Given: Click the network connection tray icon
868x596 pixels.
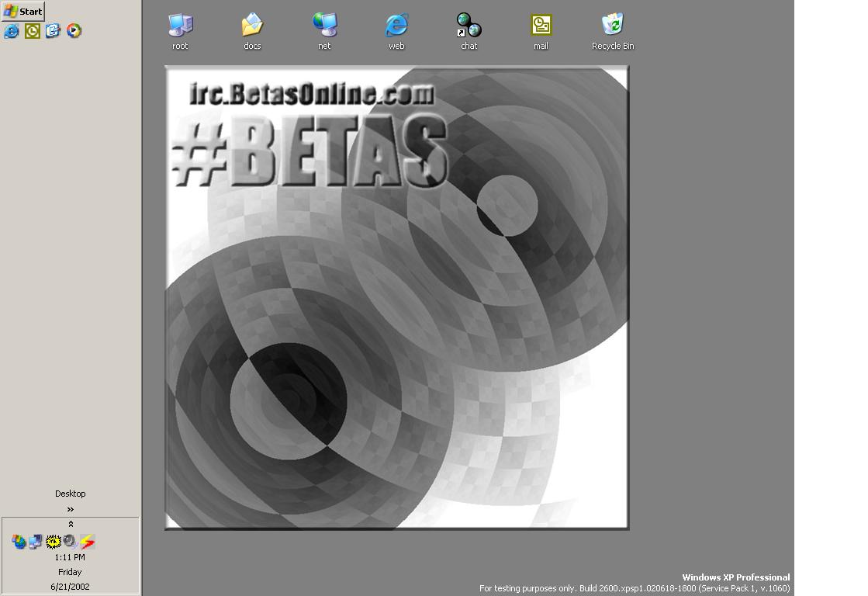Looking at the screenshot, I should pos(36,542).
